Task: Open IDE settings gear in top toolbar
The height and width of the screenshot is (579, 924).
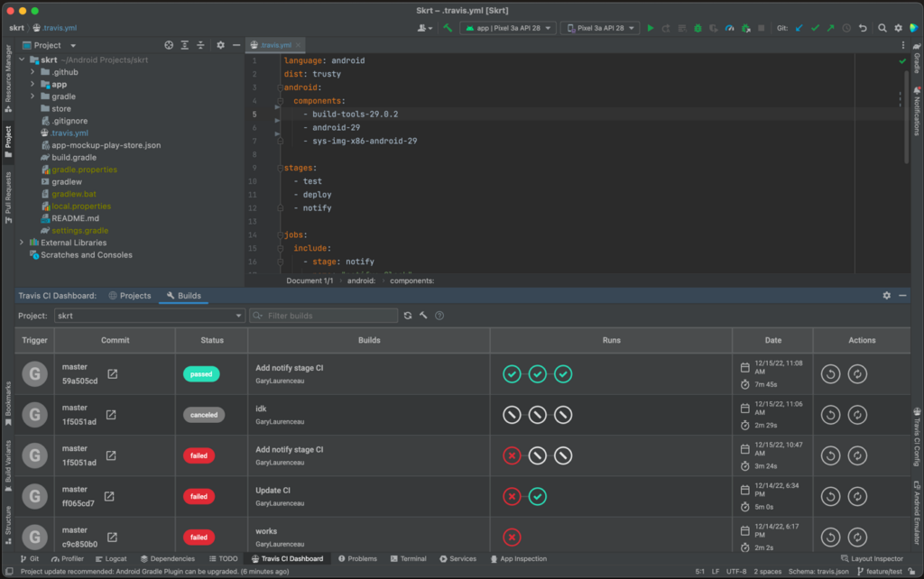Action: (898, 28)
